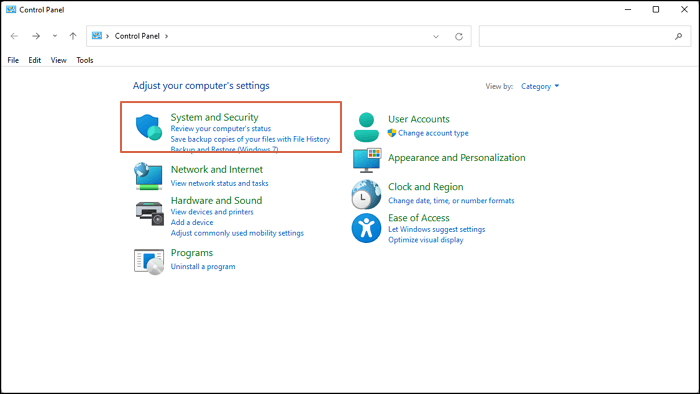Click the User Accounts person icon
700x394 pixels.
click(366, 127)
